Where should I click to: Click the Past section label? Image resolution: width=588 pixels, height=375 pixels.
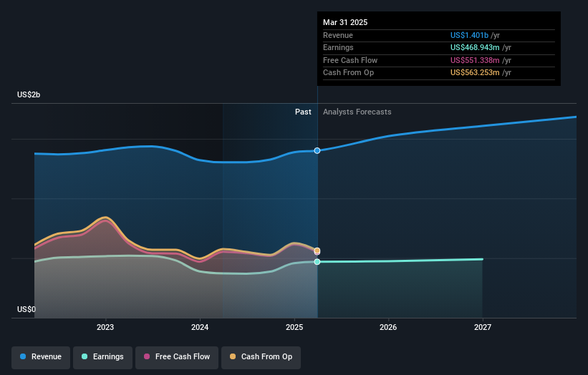pyautogui.click(x=303, y=112)
